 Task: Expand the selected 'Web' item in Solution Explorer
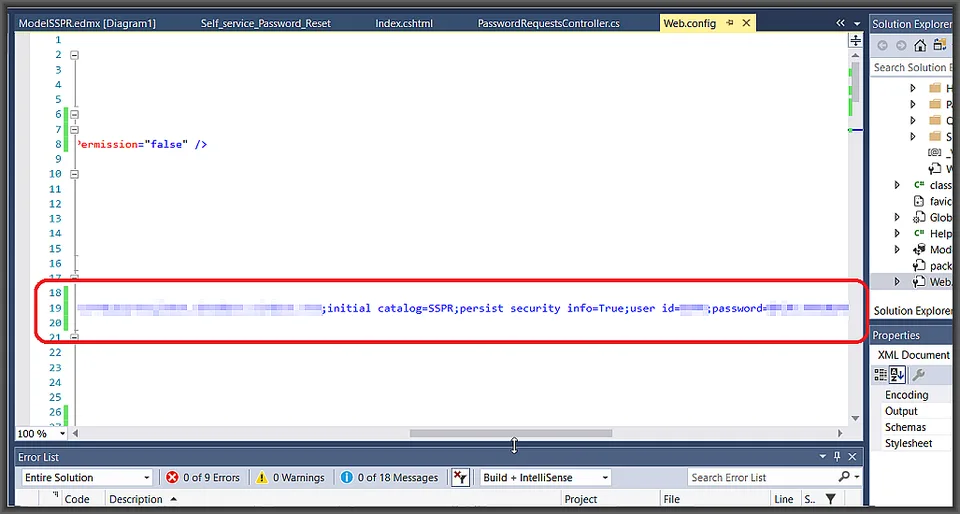point(898,281)
